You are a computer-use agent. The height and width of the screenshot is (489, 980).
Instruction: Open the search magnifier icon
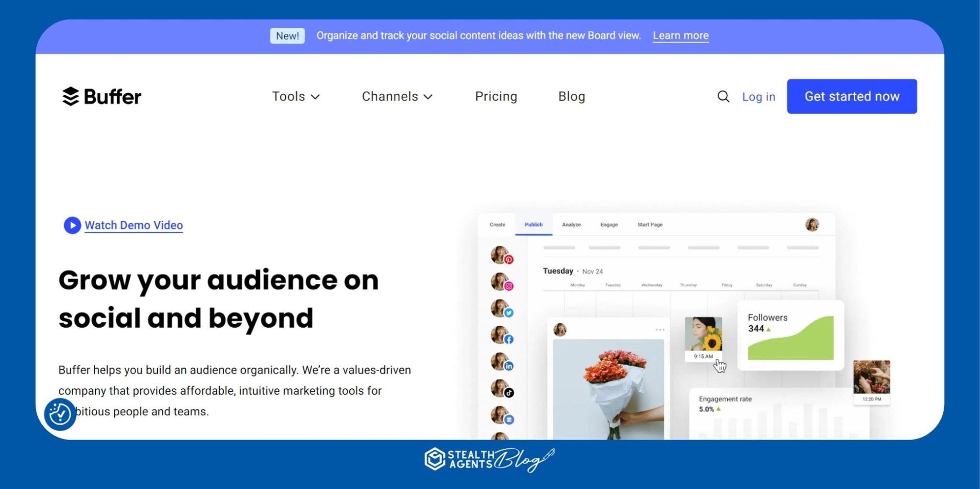tap(723, 96)
